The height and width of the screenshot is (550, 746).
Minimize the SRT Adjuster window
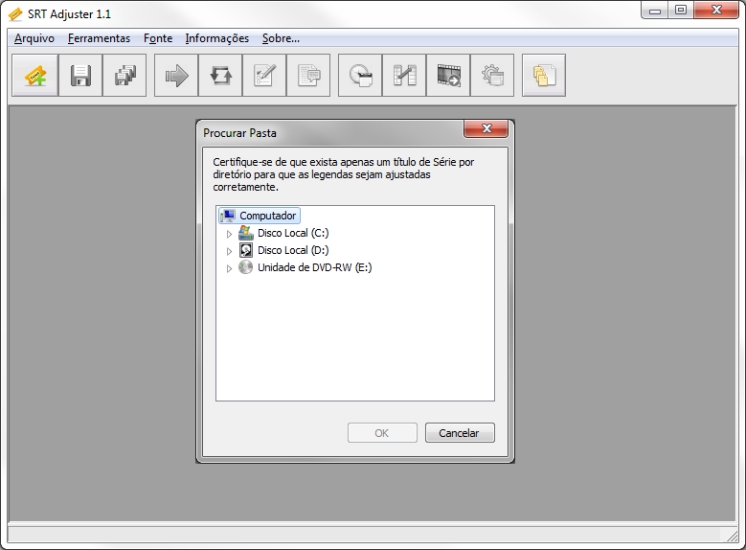(x=655, y=10)
